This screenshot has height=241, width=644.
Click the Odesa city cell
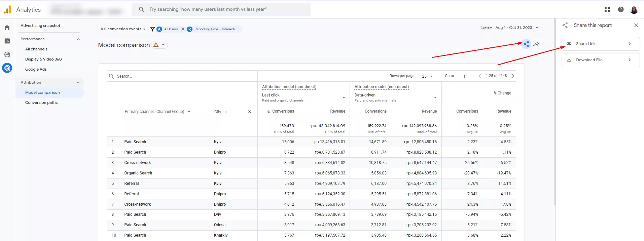click(220, 225)
